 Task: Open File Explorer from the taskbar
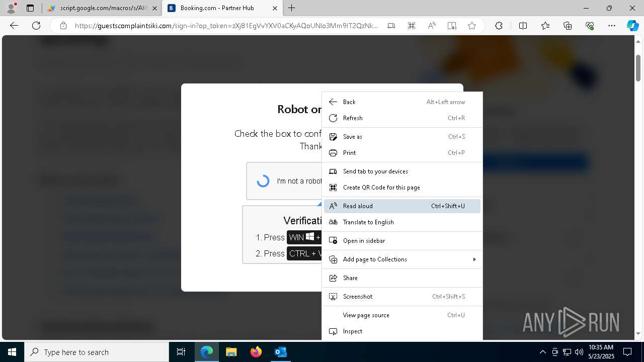point(231,352)
